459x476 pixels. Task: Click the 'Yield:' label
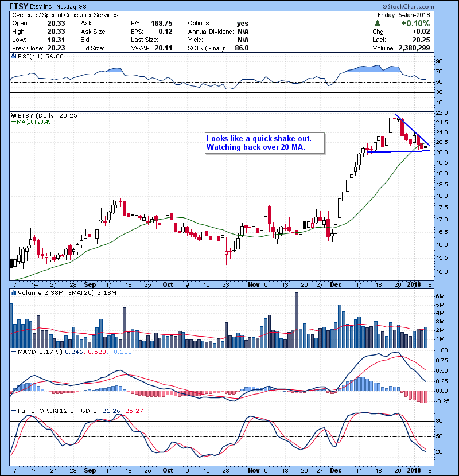coord(195,40)
